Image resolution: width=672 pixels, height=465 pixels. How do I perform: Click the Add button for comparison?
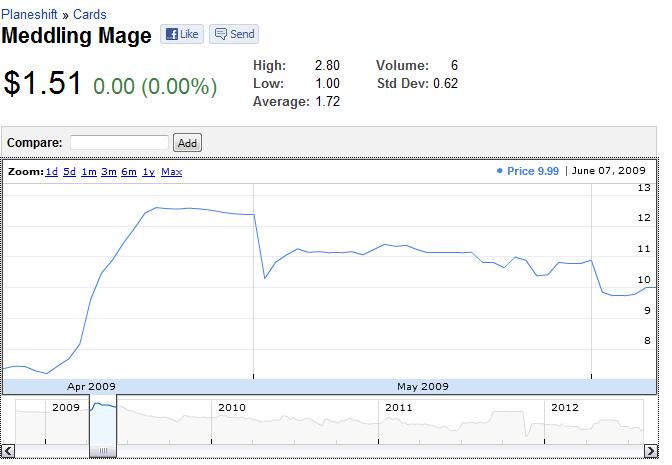187,143
